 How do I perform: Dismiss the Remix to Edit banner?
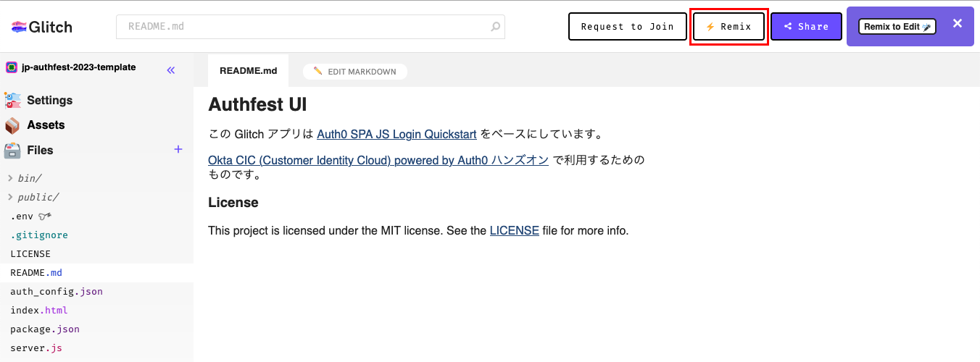957,24
